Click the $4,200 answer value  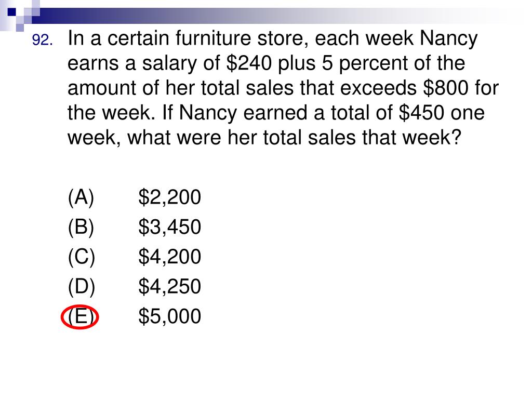(170, 257)
